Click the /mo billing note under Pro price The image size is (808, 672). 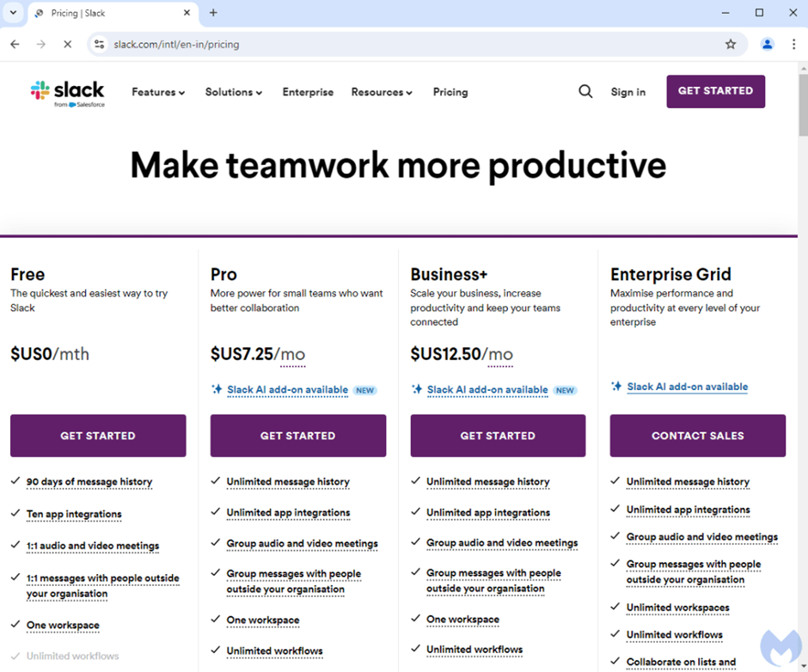pos(293,355)
